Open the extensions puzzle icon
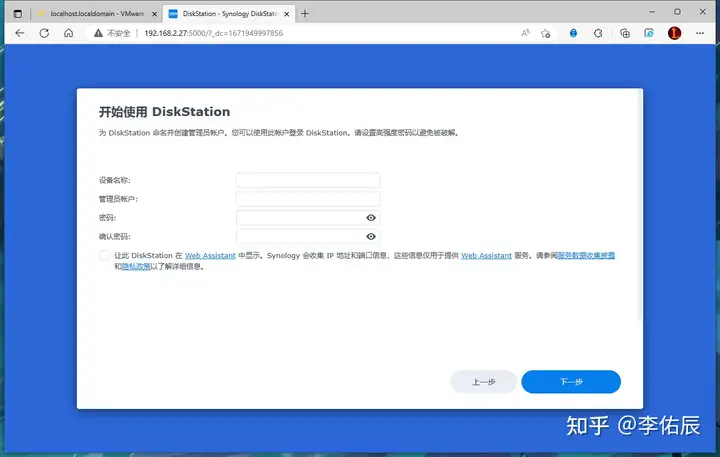This screenshot has height=457, width=720. point(598,33)
